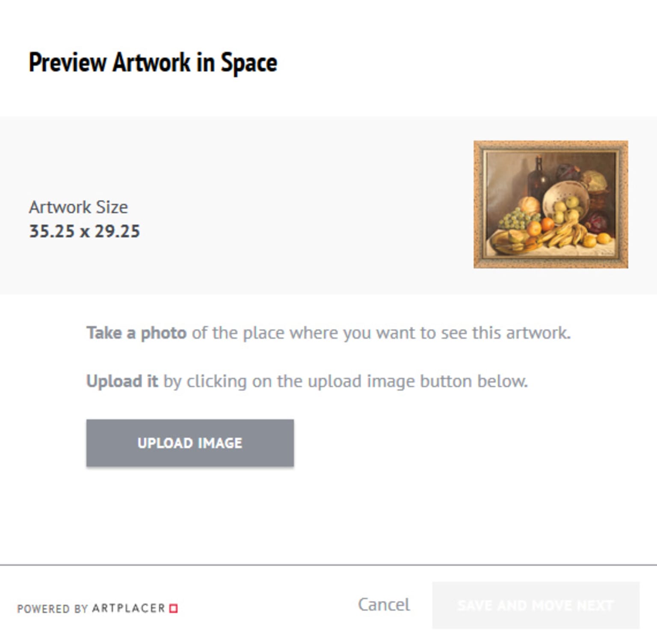657x644 pixels.
Task: Click the green grapes in the painting thumbnail
Action: (517, 218)
